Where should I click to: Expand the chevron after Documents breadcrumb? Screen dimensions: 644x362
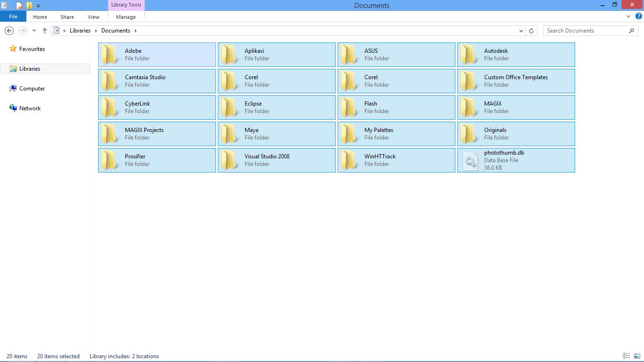pos(136,31)
